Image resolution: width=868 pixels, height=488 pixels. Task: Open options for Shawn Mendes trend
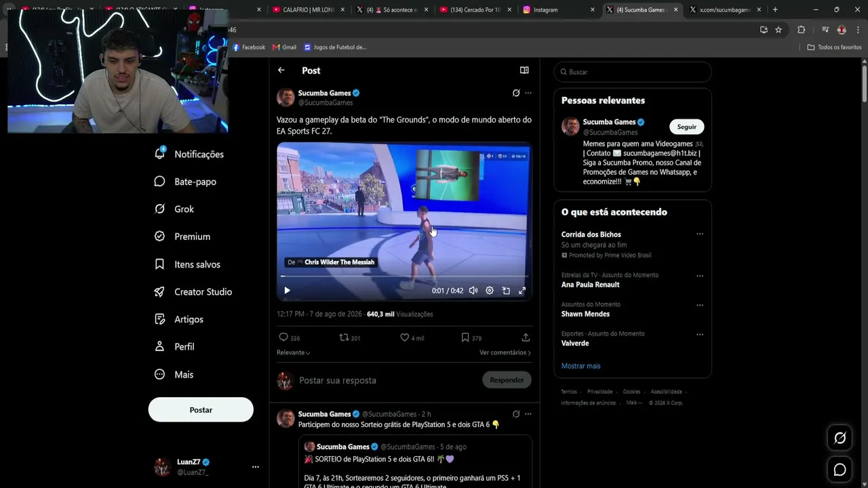[700, 305]
